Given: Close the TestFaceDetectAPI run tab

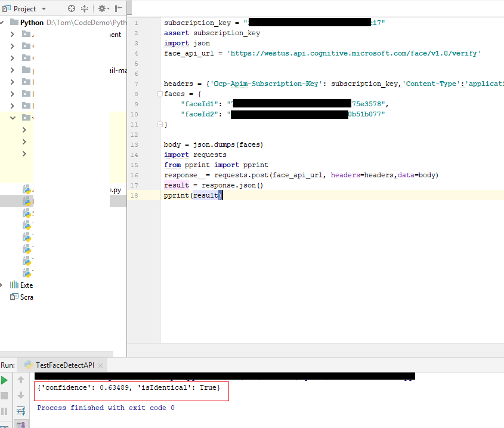Looking at the screenshot, I should pyautogui.click(x=100, y=365).
